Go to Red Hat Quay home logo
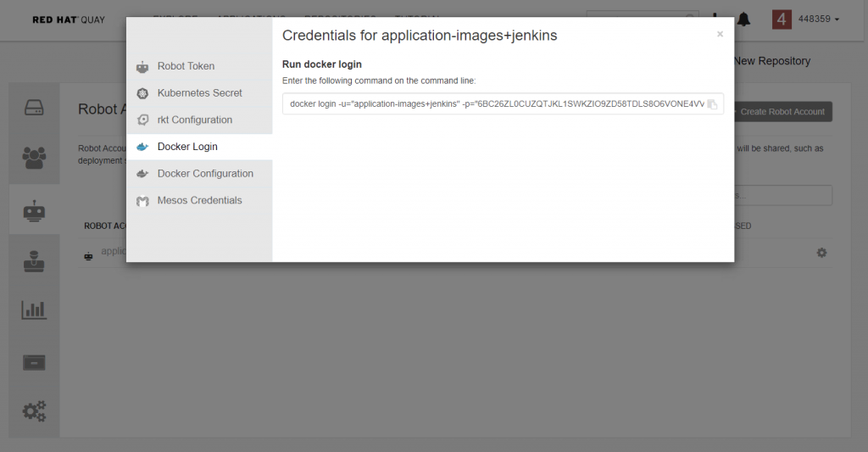868x452 pixels. (x=69, y=20)
